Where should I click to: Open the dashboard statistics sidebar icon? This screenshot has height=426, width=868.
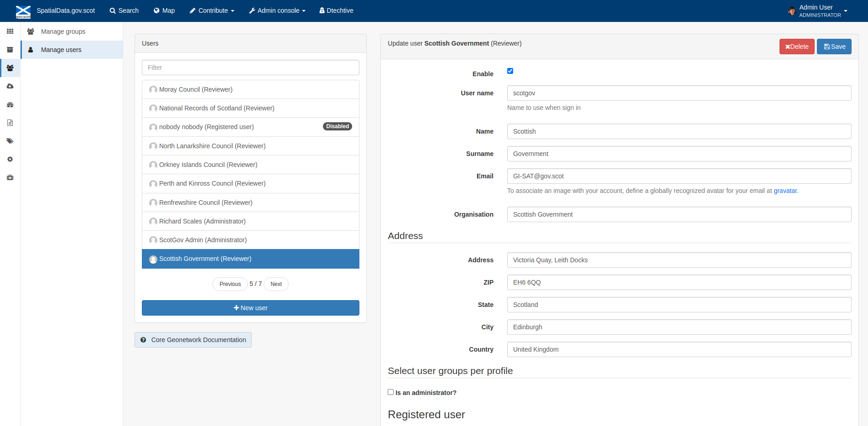pos(10,104)
